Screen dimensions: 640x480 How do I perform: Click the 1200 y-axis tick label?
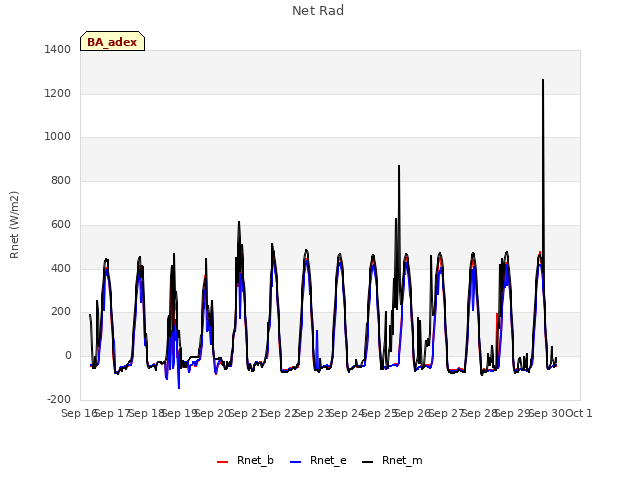click(x=58, y=93)
